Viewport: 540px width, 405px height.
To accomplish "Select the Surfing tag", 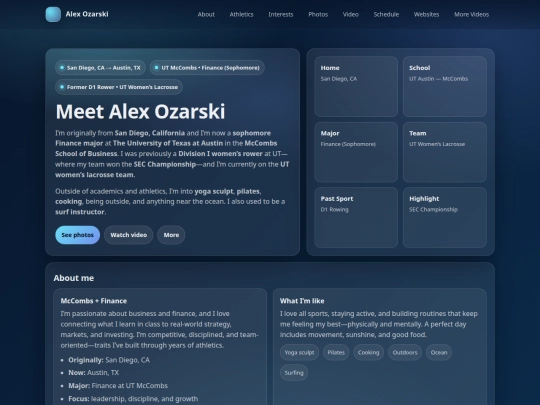I will (294, 373).
